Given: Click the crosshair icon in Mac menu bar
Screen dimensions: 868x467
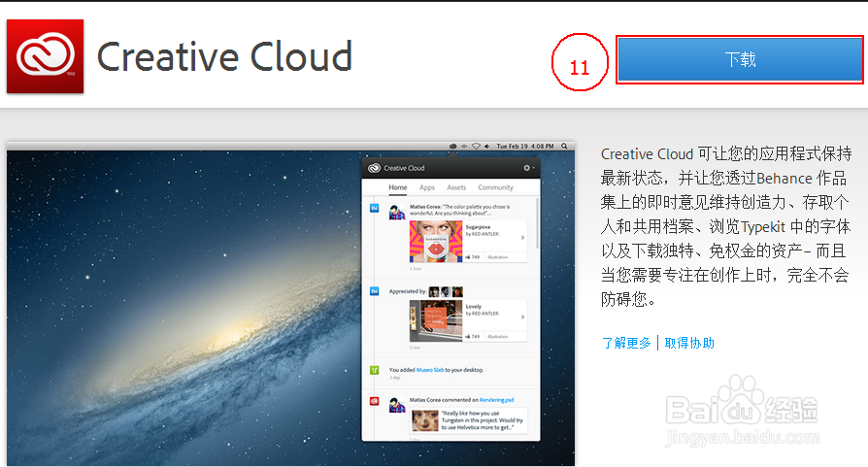Looking at the screenshot, I should coord(464,146).
